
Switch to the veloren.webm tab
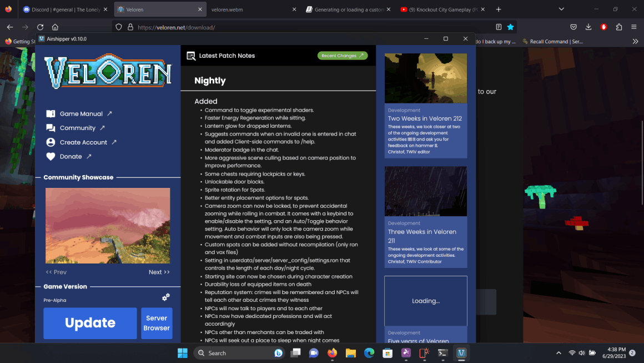click(253, 9)
